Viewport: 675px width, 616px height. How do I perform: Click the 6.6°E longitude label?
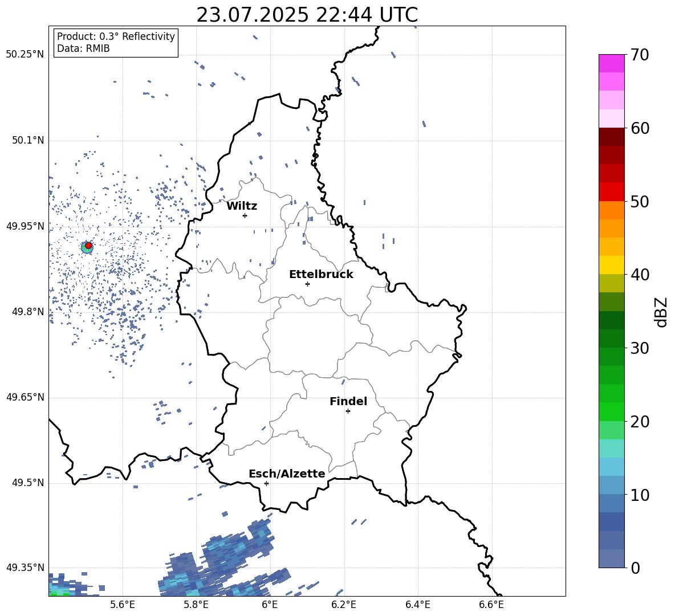(491, 605)
